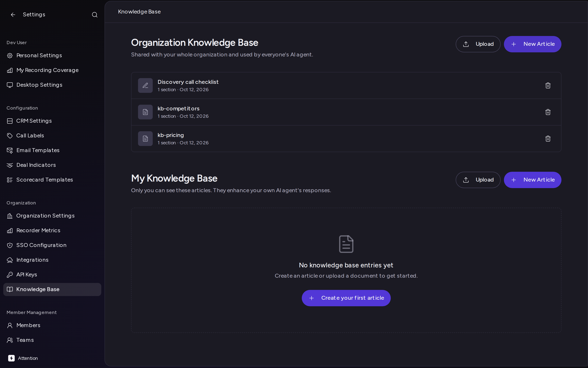Upload to Organization Knowledge Base
Viewport: 588px width, 368px height.
[x=478, y=44]
